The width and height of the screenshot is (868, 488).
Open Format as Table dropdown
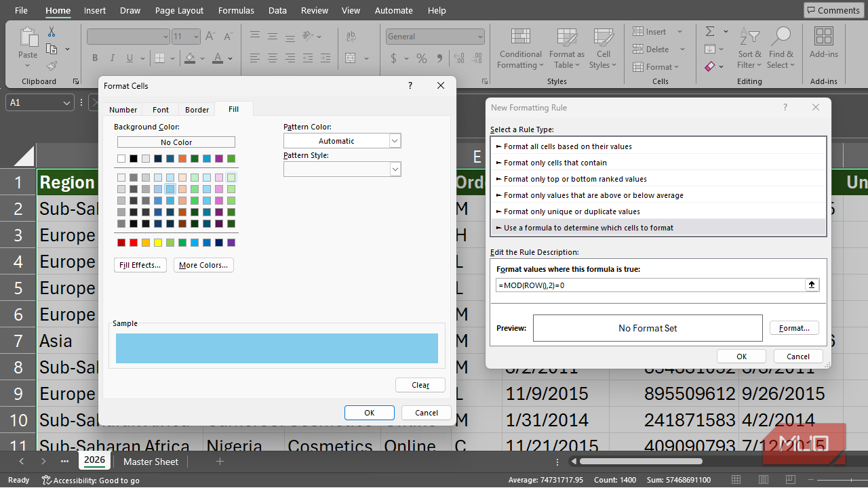[x=567, y=49]
